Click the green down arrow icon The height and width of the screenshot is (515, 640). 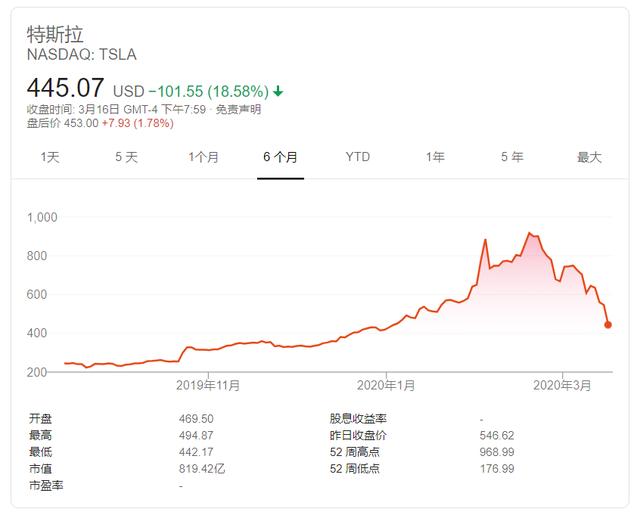coord(278,91)
